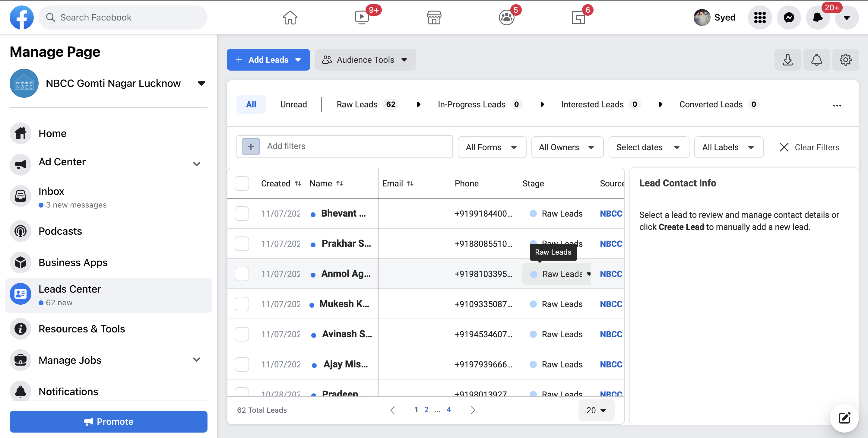Check the select-all leads checkbox
This screenshot has width=868, height=438.
242,184
